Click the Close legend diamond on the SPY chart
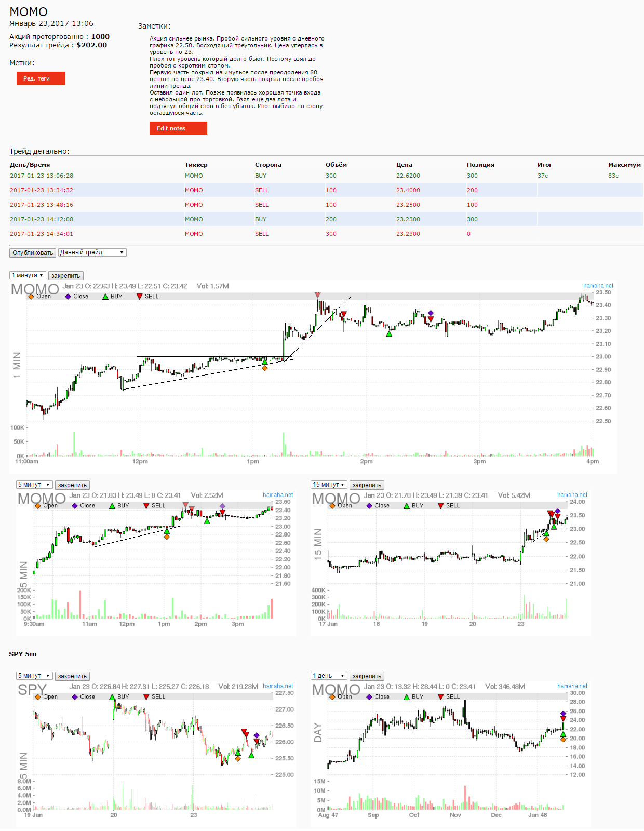This screenshot has height=831, width=644. 75,697
